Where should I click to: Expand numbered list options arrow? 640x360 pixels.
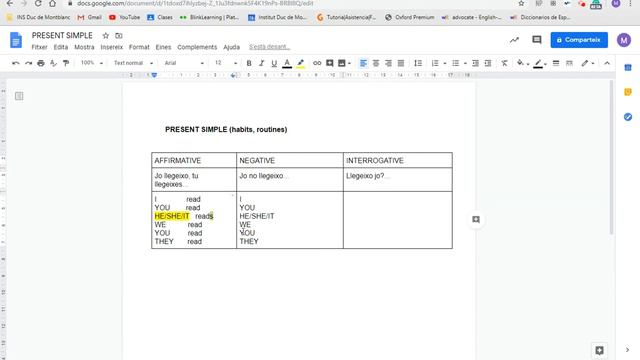point(445,63)
